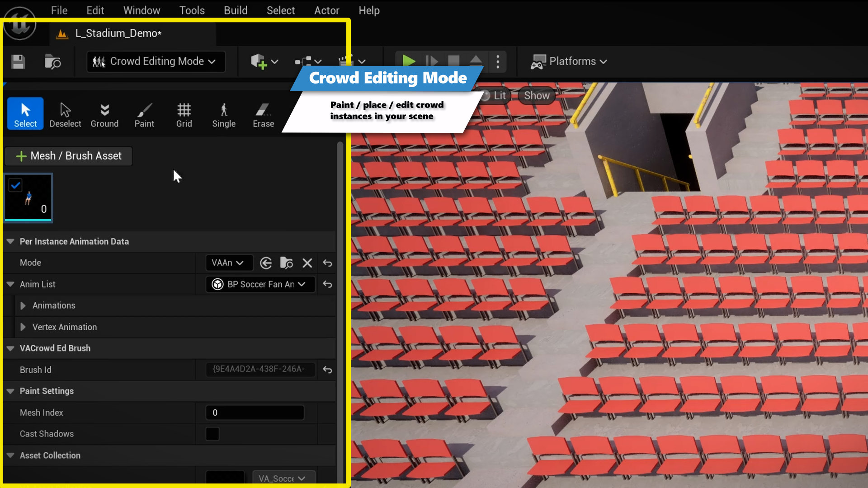The height and width of the screenshot is (488, 868).
Task: Click the Save current level icon
Action: pos(17,61)
